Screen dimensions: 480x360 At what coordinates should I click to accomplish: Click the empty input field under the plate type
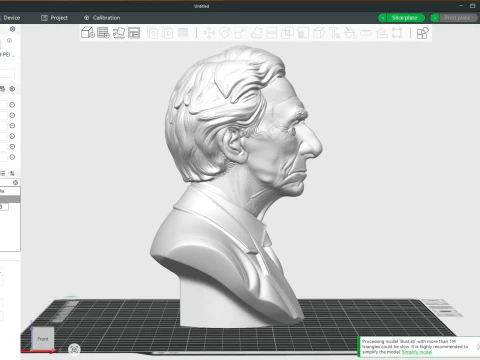pos(7,73)
